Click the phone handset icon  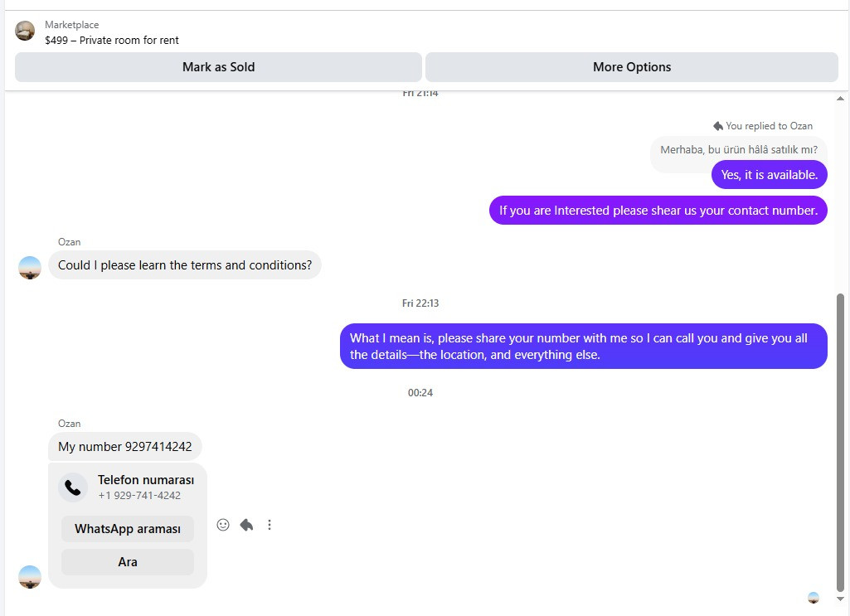73,487
